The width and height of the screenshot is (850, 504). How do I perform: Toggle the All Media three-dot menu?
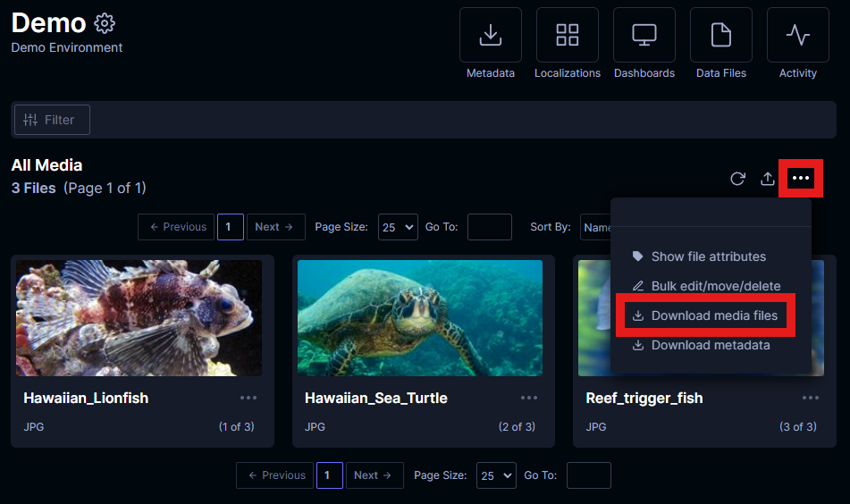(x=801, y=179)
